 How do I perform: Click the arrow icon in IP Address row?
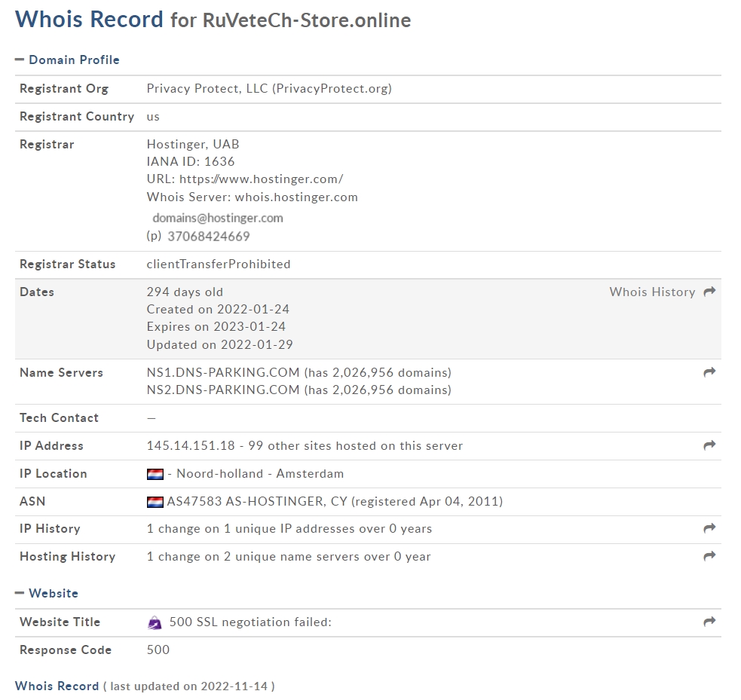(709, 445)
